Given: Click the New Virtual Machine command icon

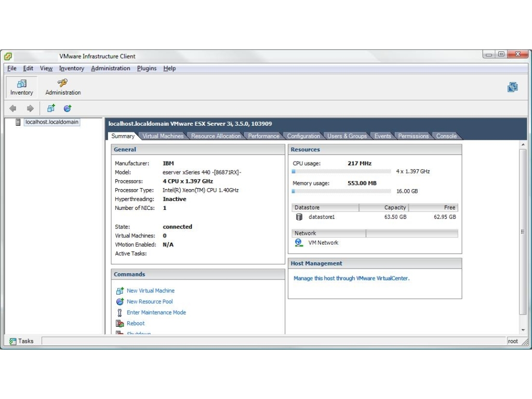Looking at the screenshot, I should click(x=120, y=291).
